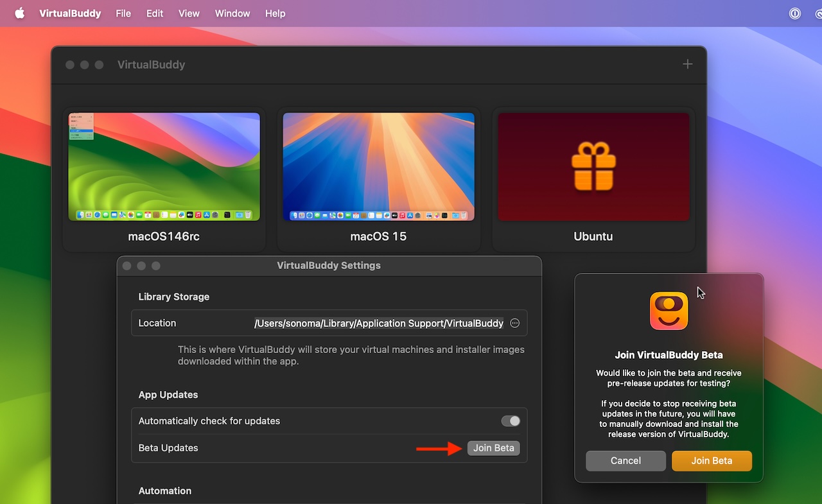Open the Edit menu
The width and height of the screenshot is (822, 504).
pyautogui.click(x=155, y=13)
